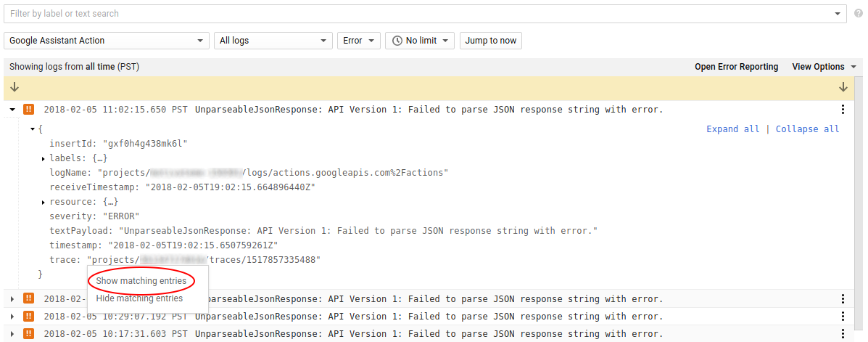Image resolution: width=868 pixels, height=342 pixels.
Task: Open the Google Assistant Action resource dropdown
Action: click(x=107, y=41)
